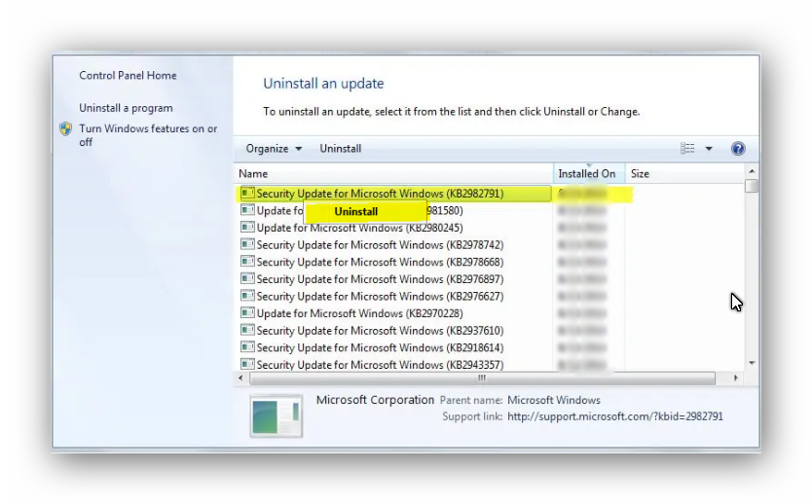Click the Parent name Microsoft Windows value
This screenshot has width=812, height=504.
coord(554,400)
